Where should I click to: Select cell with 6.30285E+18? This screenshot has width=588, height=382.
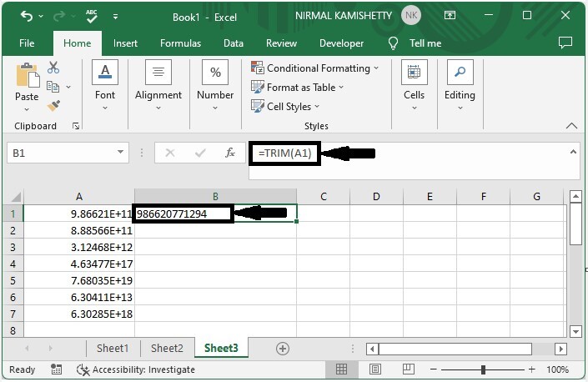[79, 314]
